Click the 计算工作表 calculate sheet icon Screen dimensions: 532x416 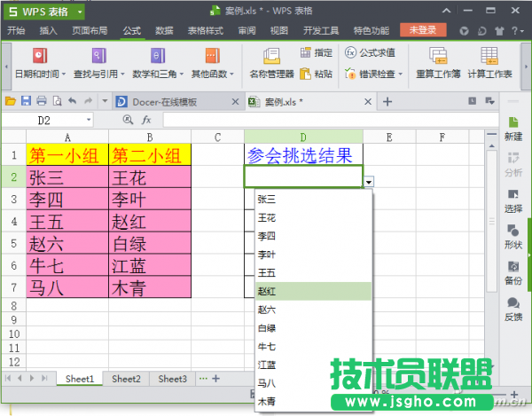tap(489, 62)
